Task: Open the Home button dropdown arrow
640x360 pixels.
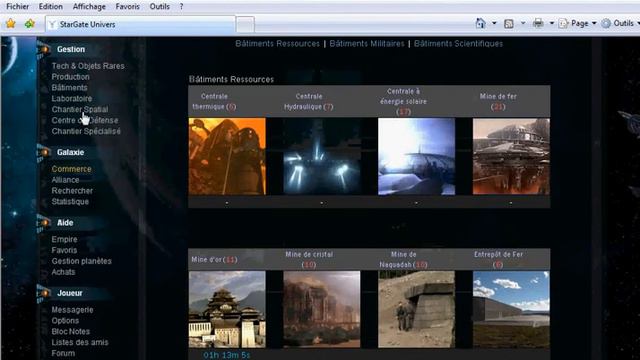Action: point(494,23)
